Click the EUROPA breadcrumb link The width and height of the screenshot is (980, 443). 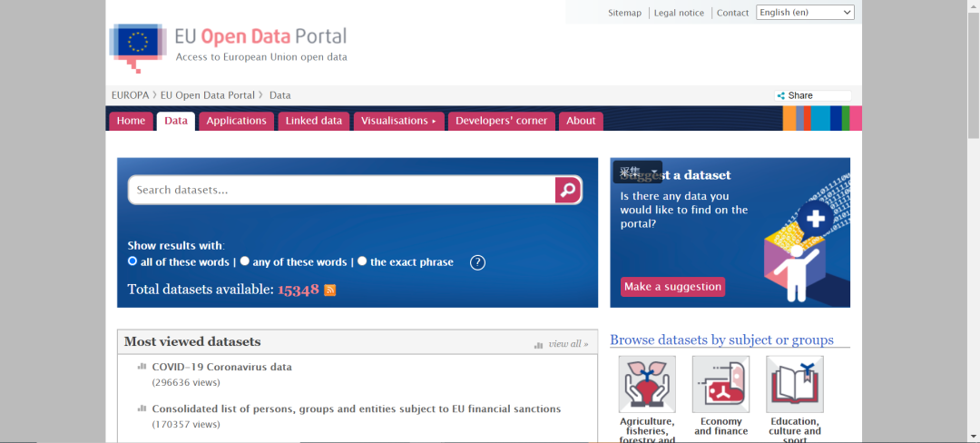tap(130, 95)
